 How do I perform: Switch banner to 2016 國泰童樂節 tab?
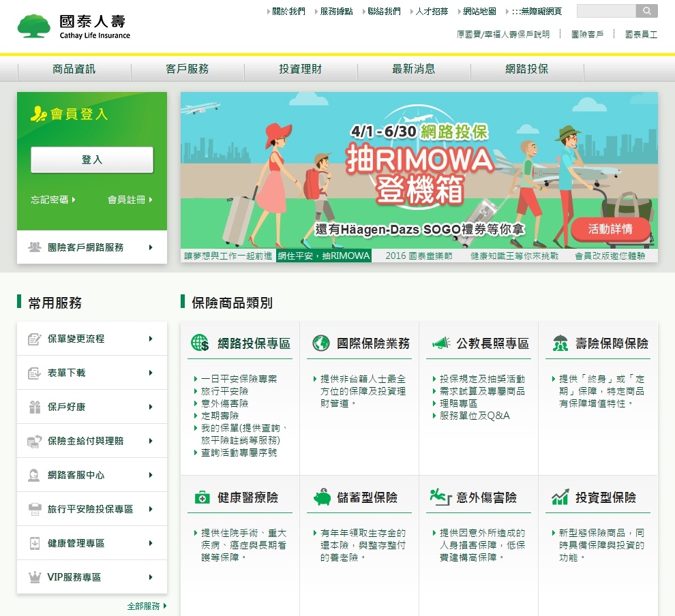tap(419, 256)
